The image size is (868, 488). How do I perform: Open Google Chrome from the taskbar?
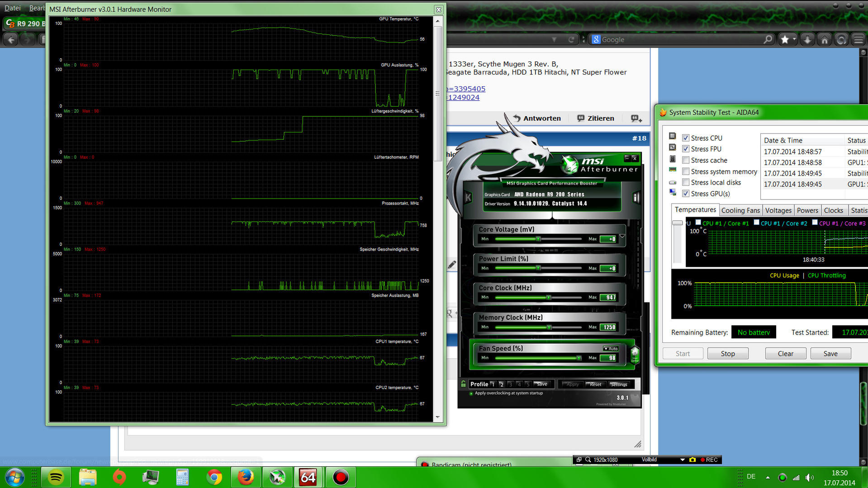tap(214, 478)
